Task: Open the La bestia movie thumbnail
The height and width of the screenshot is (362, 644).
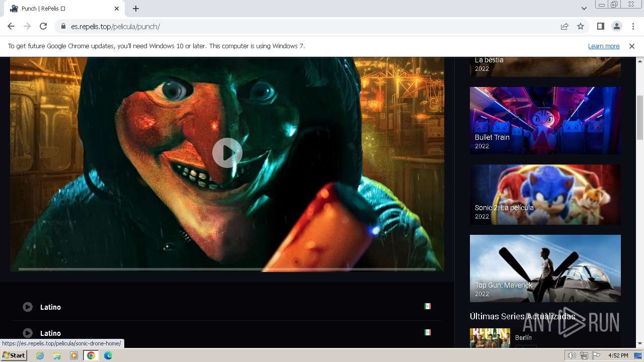Action: point(545,66)
